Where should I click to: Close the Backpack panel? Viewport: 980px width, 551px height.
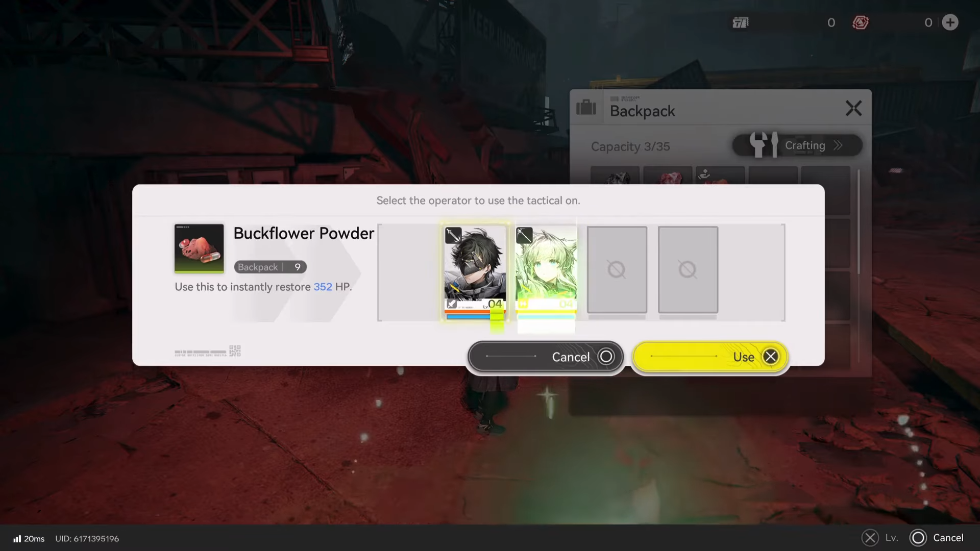click(x=853, y=108)
